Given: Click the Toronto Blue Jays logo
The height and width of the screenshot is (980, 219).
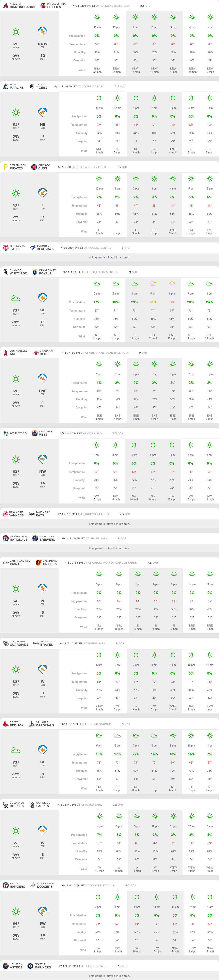Looking at the screenshot, I should [x=32, y=248].
